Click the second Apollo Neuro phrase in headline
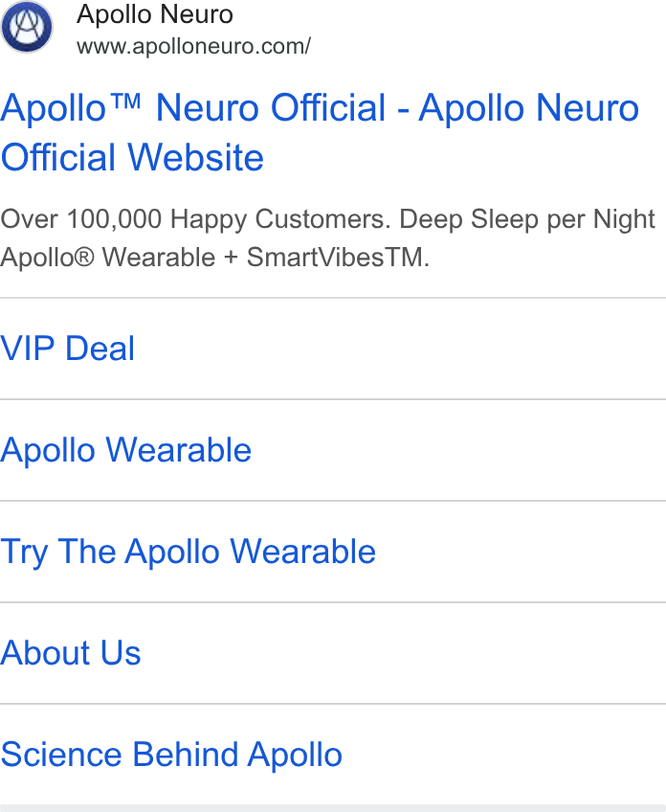 (x=529, y=107)
